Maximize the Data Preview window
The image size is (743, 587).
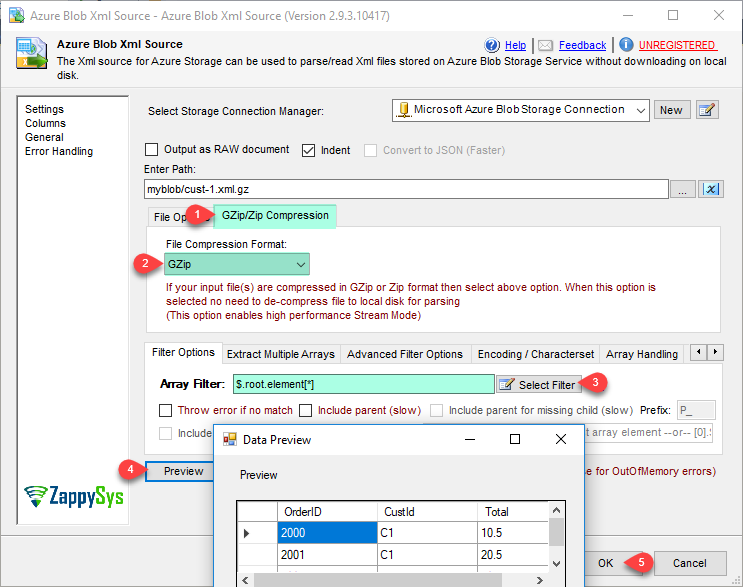pos(515,440)
